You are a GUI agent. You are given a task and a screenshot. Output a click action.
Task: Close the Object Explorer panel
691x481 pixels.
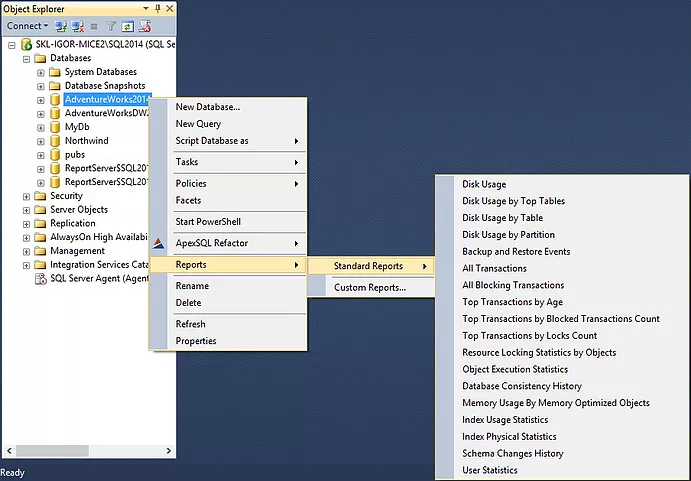coord(170,8)
